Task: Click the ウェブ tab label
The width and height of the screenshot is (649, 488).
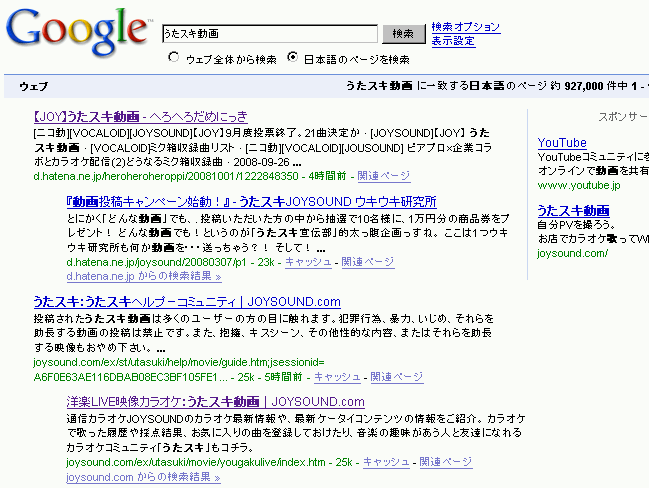Action: tap(34, 87)
